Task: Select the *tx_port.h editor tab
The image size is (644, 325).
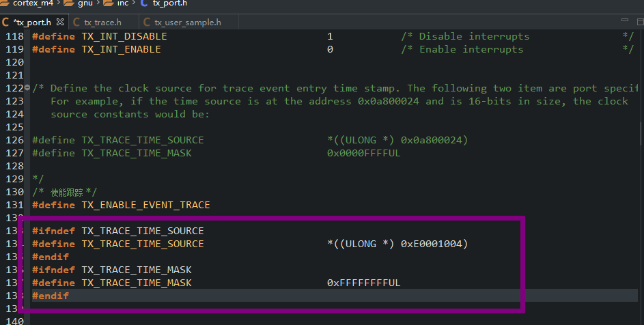Action: [x=32, y=22]
